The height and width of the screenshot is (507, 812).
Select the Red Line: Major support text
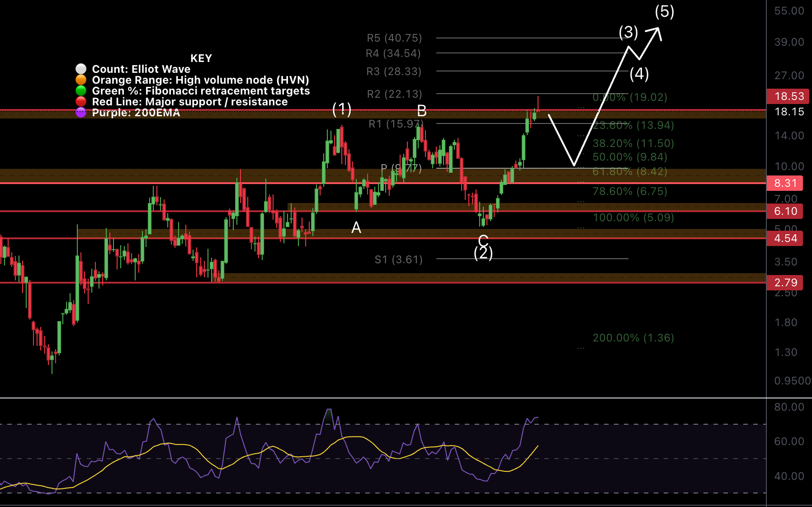pos(190,102)
